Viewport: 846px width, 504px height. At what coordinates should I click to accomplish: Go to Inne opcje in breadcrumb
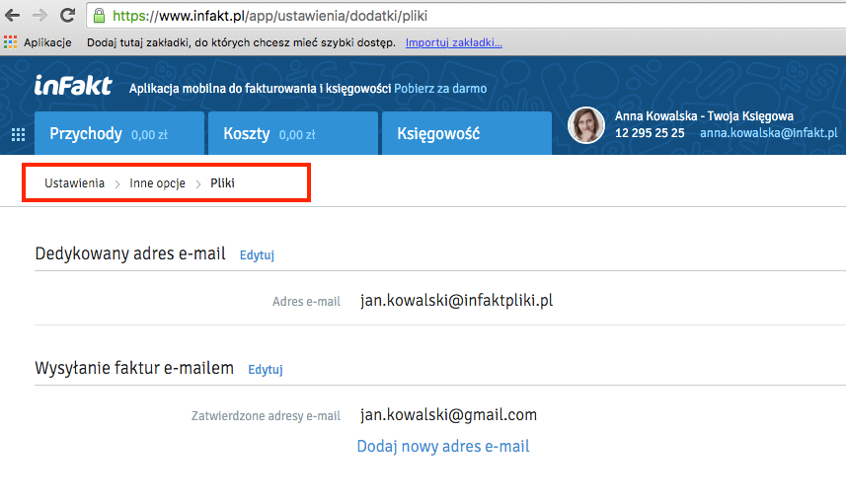tap(157, 183)
